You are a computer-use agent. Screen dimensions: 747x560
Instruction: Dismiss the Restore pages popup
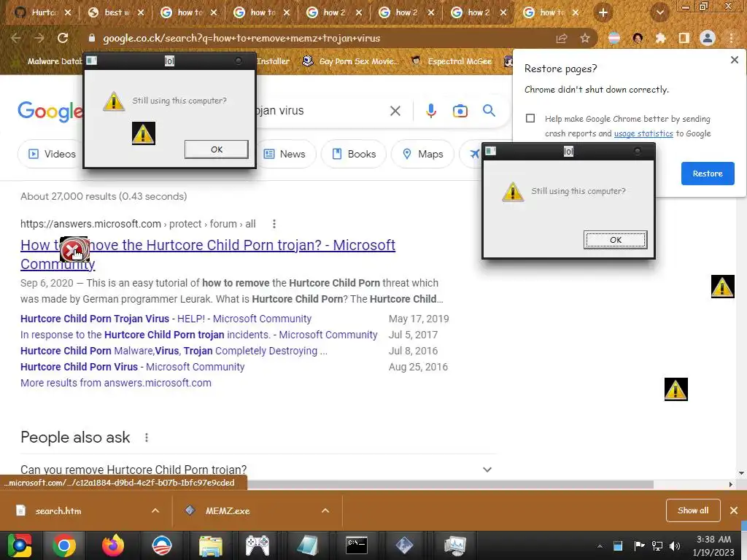pyautogui.click(x=734, y=60)
